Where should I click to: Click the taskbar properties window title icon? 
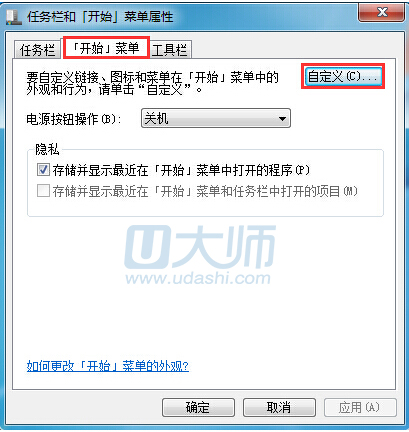click(x=13, y=16)
